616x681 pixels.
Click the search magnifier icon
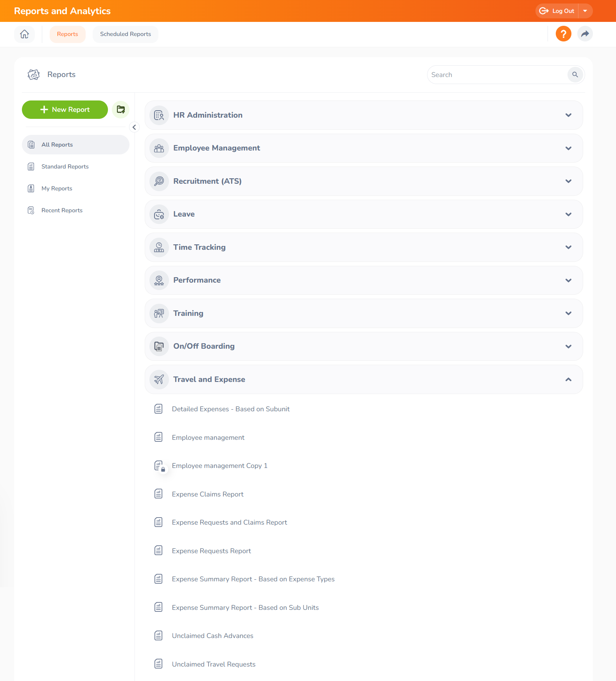[x=575, y=75]
